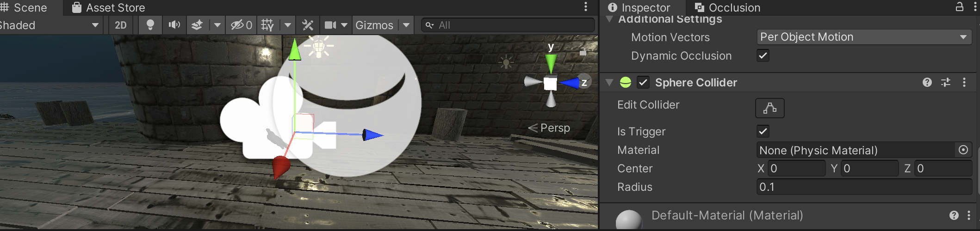Click the red X move arrow handle

(x=280, y=167)
